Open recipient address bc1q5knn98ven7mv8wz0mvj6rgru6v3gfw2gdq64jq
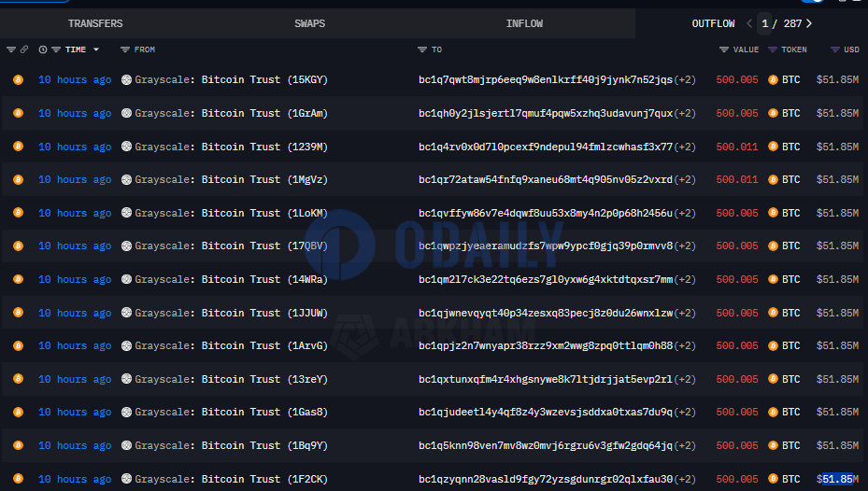 [x=546, y=445]
